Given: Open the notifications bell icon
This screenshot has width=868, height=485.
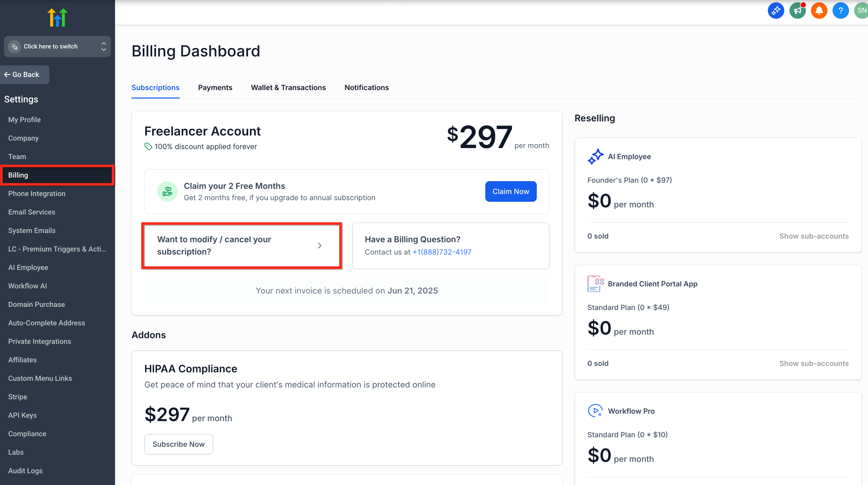Looking at the screenshot, I should (x=819, y=11).
